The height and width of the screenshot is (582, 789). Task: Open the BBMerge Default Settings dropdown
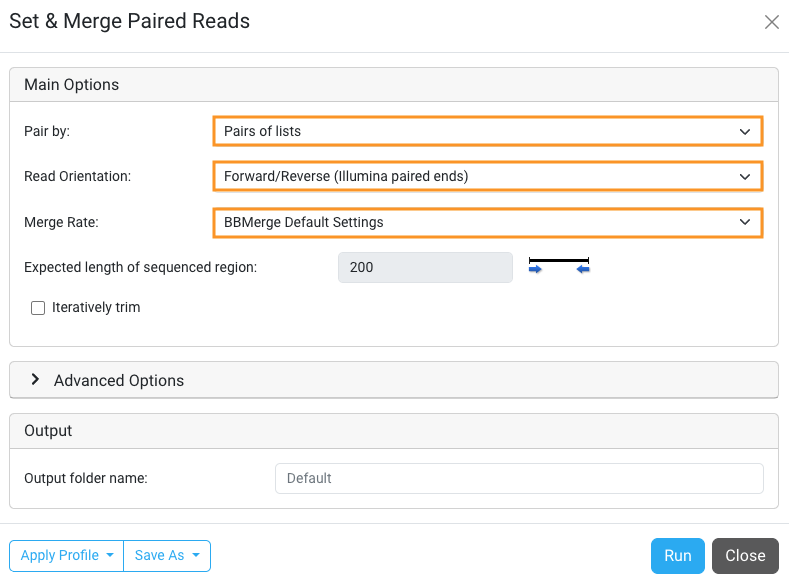487,222
